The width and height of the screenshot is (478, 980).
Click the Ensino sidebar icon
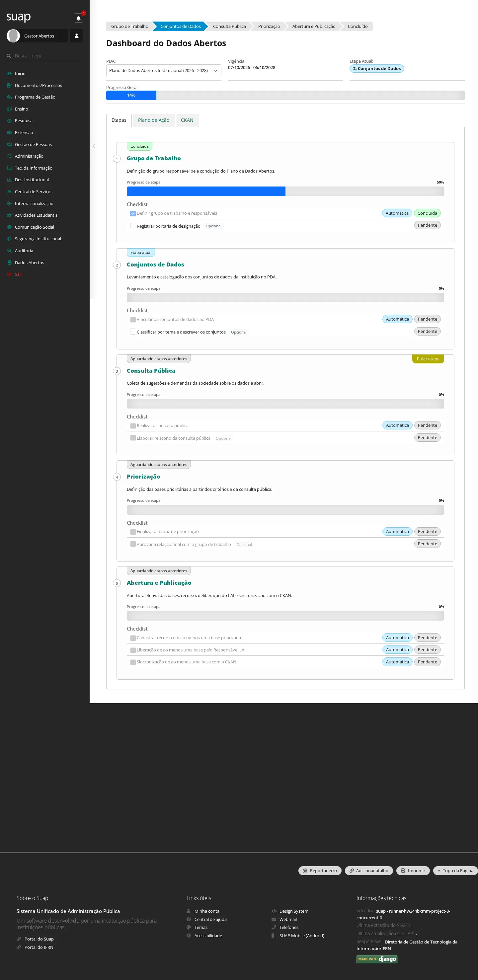coord(10,109)
